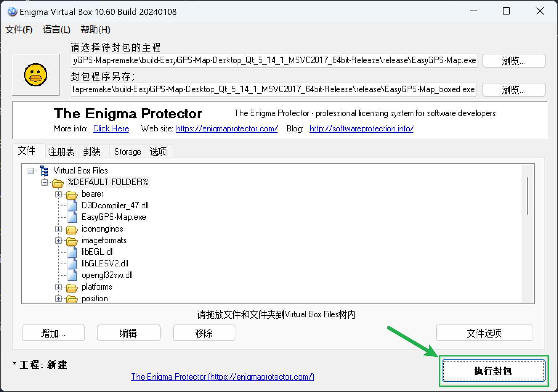Switch to the Storage tab

pos(128,152)
